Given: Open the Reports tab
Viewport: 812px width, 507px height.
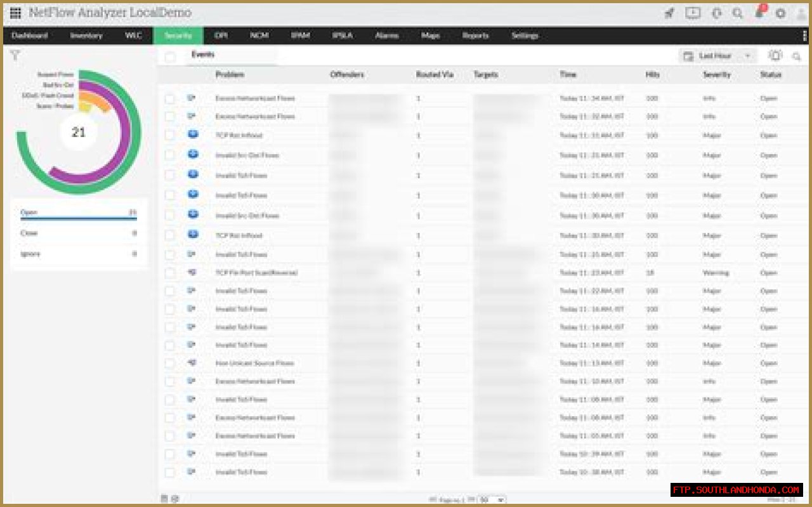Looking at the screenshot, I should click(x=475, y=36).
